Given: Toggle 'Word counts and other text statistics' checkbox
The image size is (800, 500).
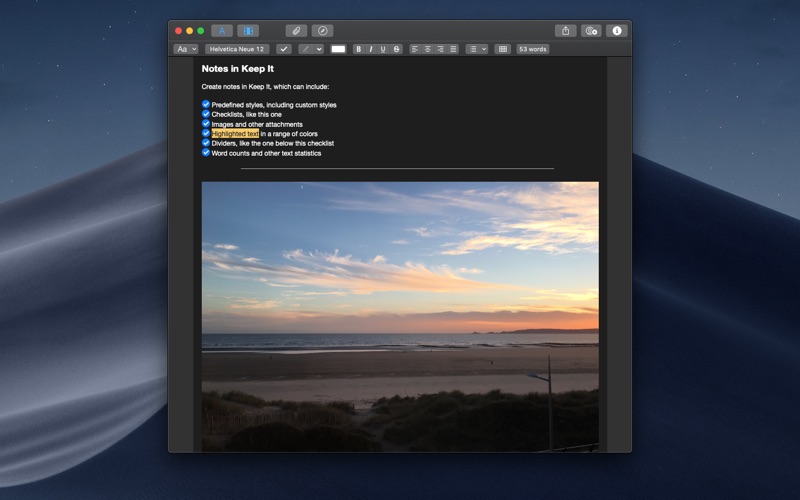Looking at the screenshot, I should [206, 153].
